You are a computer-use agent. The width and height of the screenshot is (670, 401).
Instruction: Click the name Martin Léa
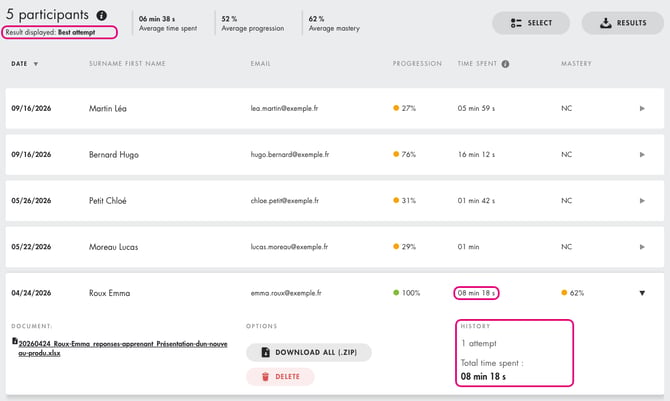(108, 109)
